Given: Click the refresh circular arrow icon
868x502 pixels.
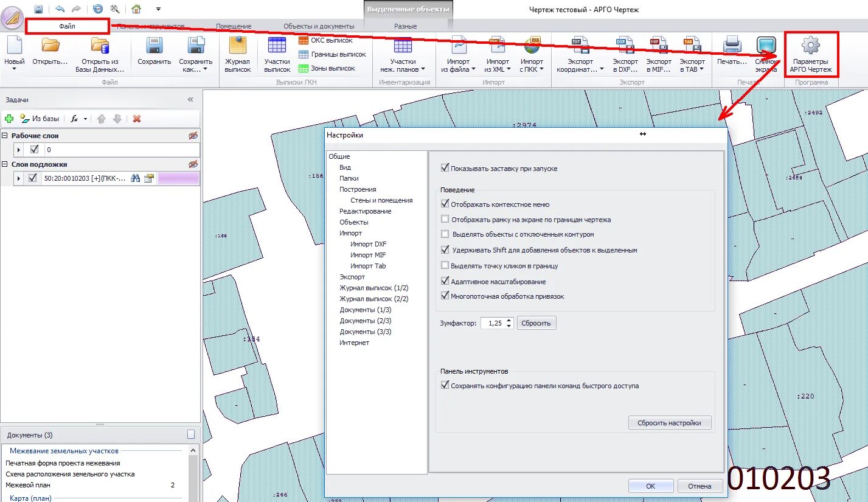Looking at the screenshot, I should tap(98, 9).
